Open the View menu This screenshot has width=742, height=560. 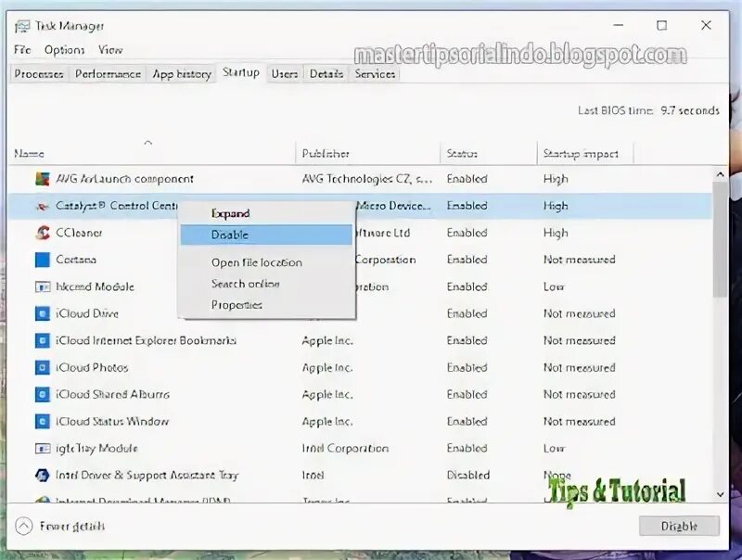tap(110, 50)
